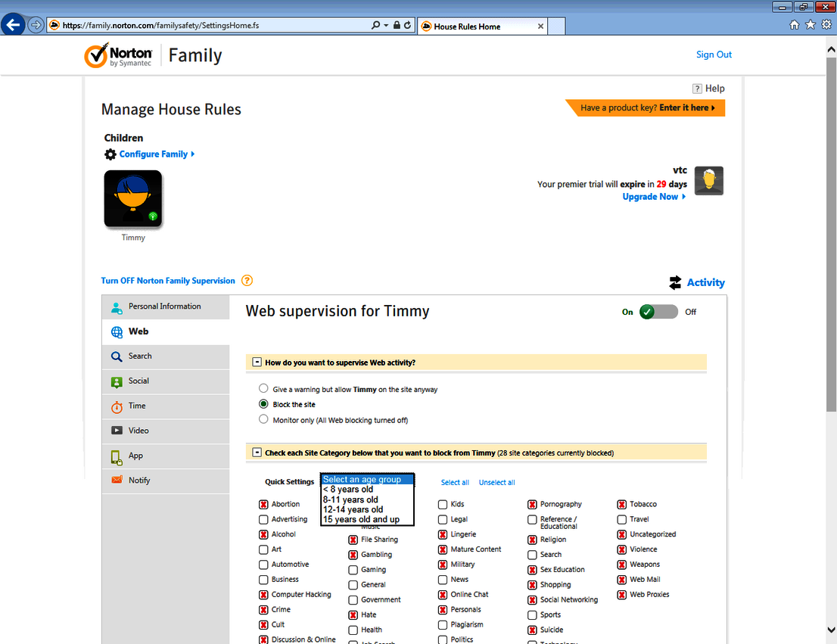837x644 pixels.
Task: Open Configure Family
Action: [x=154, y=153]
